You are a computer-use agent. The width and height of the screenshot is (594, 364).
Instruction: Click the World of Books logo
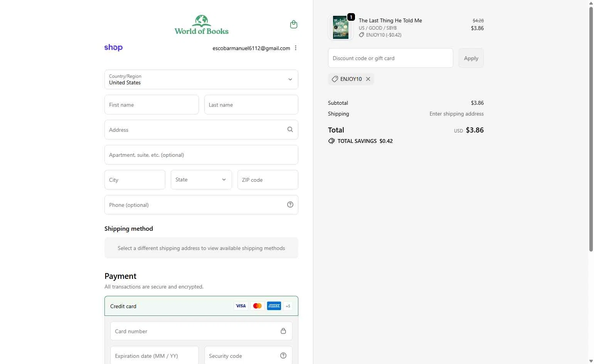pyautogui.click(x=202, y=25)
